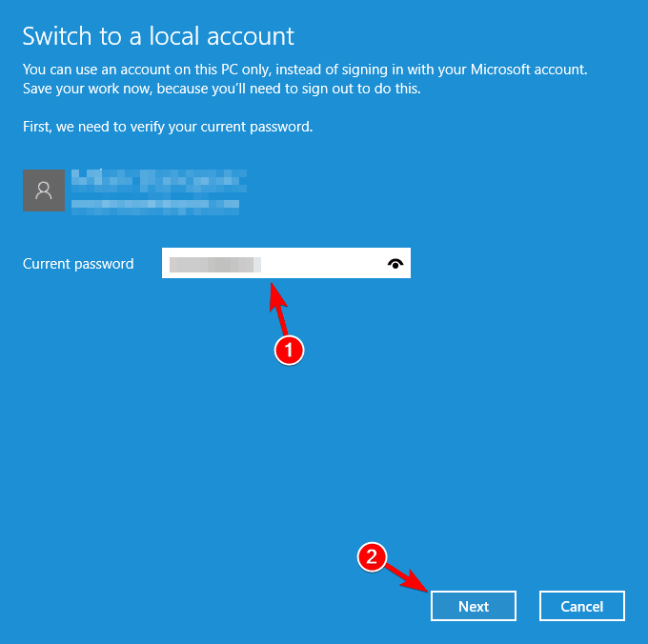Image resolution: width=648 pixels, height=644 pixels.
Task: Click the Cancel button
Action: 582,606
